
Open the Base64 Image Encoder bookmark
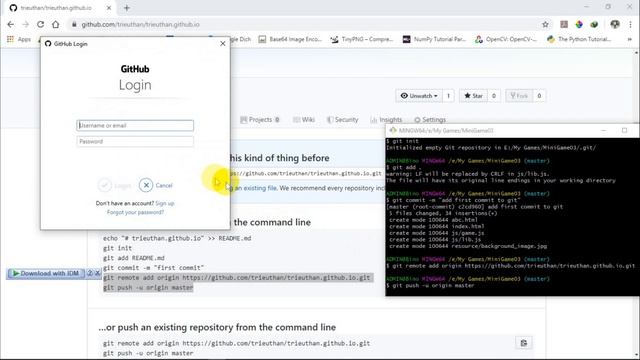(291, 39)
